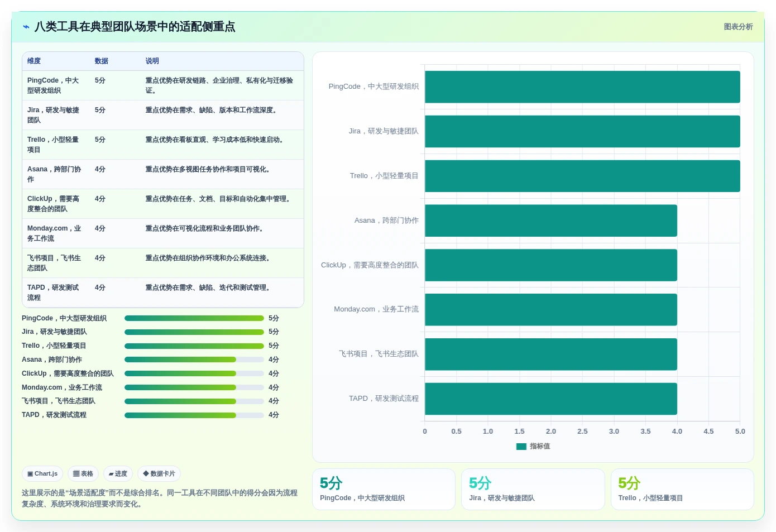Click the Jira bar in the chart
Screen dimensions: 776x532
[582, 131]
